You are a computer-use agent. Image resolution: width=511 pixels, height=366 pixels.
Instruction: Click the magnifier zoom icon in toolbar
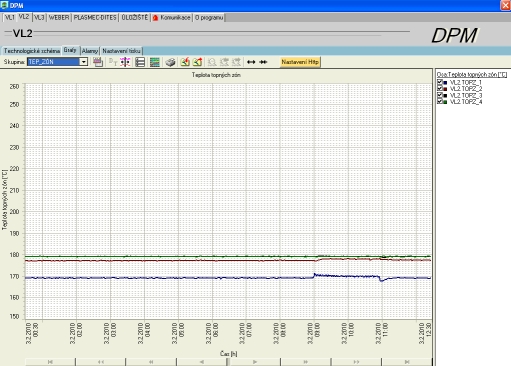[212, 62]
